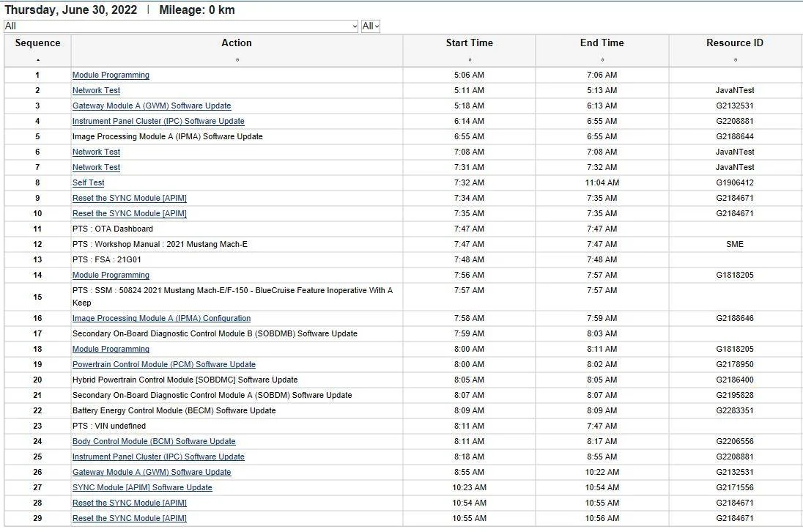This screenshot has width=803, height=532.
Task: Sort by End Time sort icon
Action: coord(602,60)
